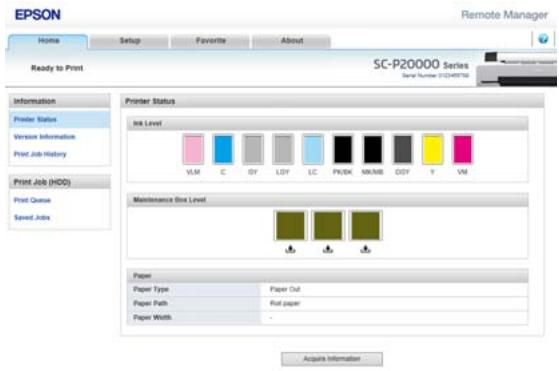The width and height of the screenshot is (559, 371).
Task: Click the Print Job (HDD) panel header
Action: [60, 182]
